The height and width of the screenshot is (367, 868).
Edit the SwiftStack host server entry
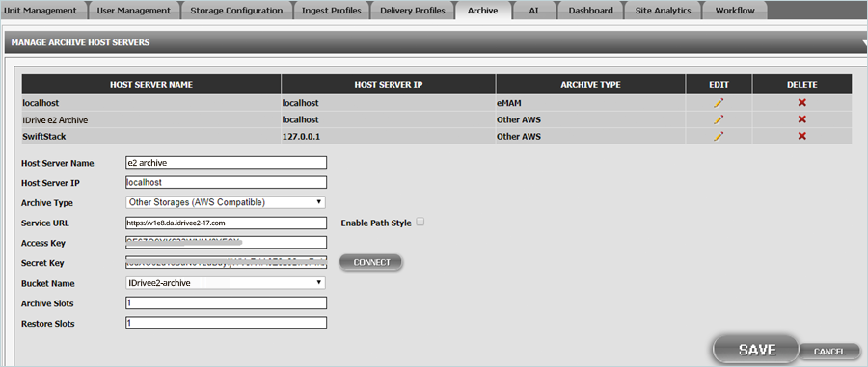pos(719,136)
